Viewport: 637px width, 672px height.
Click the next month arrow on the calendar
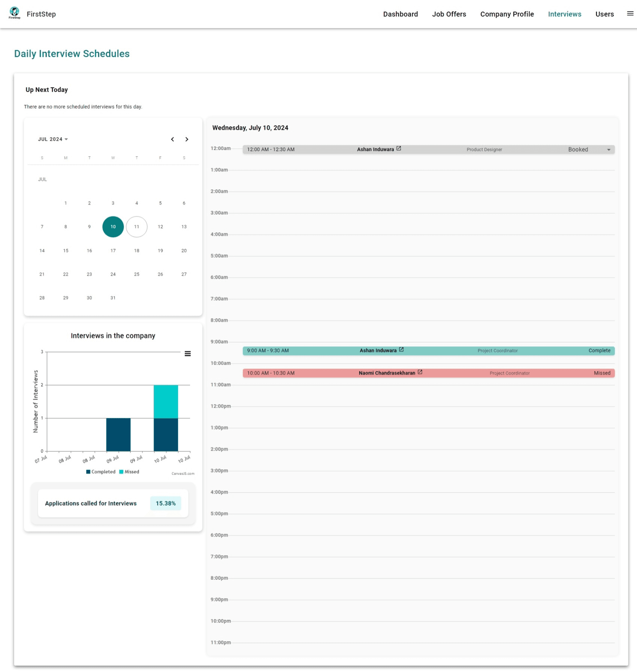(x=187, y=139)
